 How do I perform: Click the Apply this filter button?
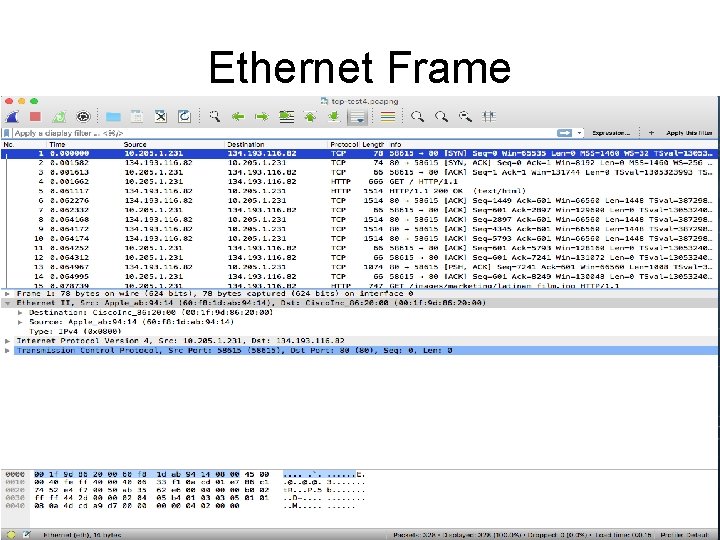pos(689,133)
